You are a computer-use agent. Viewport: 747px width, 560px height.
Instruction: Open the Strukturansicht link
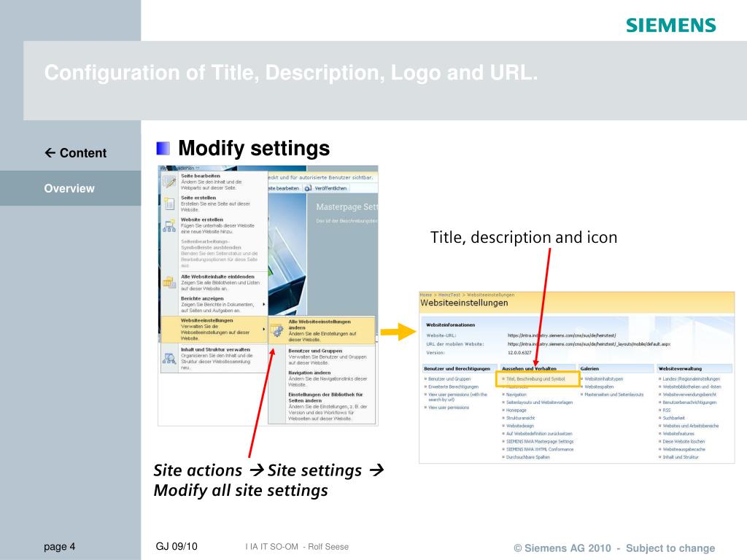(x=520, y=418)
